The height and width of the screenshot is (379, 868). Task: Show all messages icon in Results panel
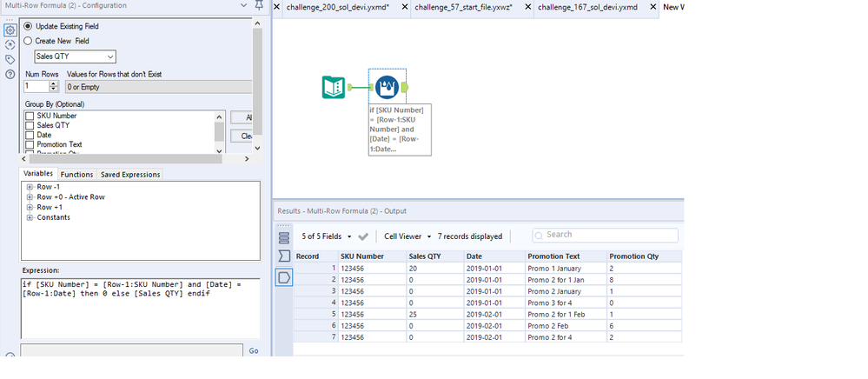click(x=284, y=238)
